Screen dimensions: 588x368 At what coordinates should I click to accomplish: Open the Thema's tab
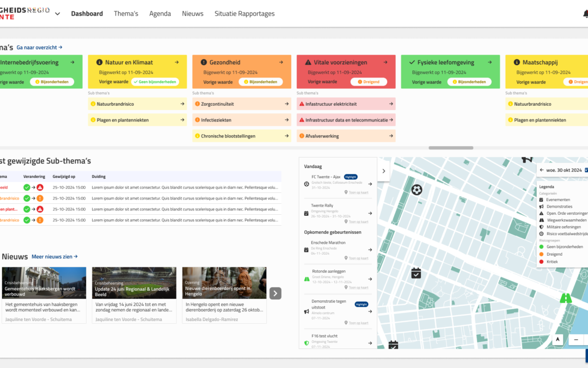[126, 14]
